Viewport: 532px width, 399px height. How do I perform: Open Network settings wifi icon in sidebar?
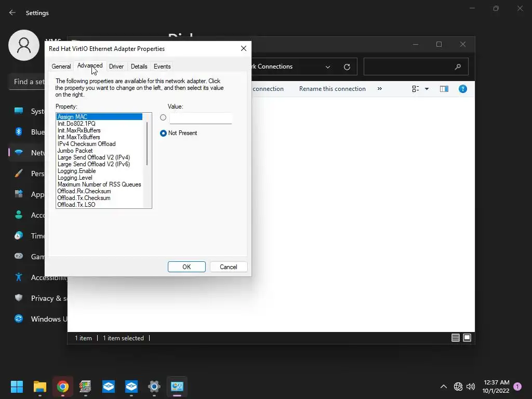click(19, 152)
